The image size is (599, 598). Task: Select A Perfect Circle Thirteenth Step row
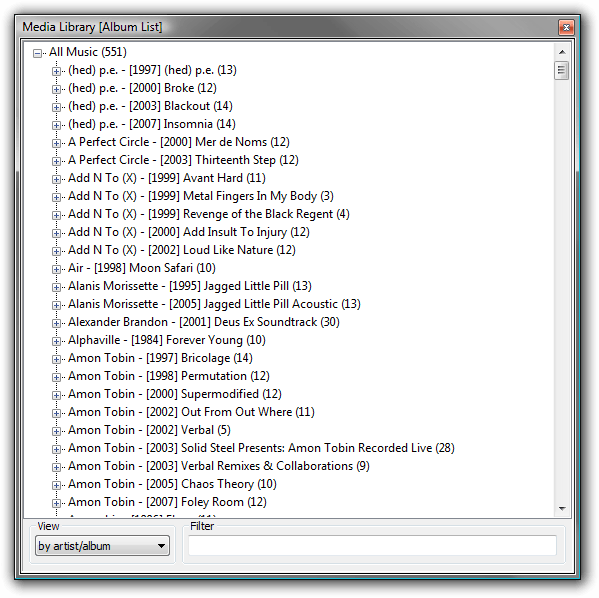pyautogui.click(x=183, y=160)
